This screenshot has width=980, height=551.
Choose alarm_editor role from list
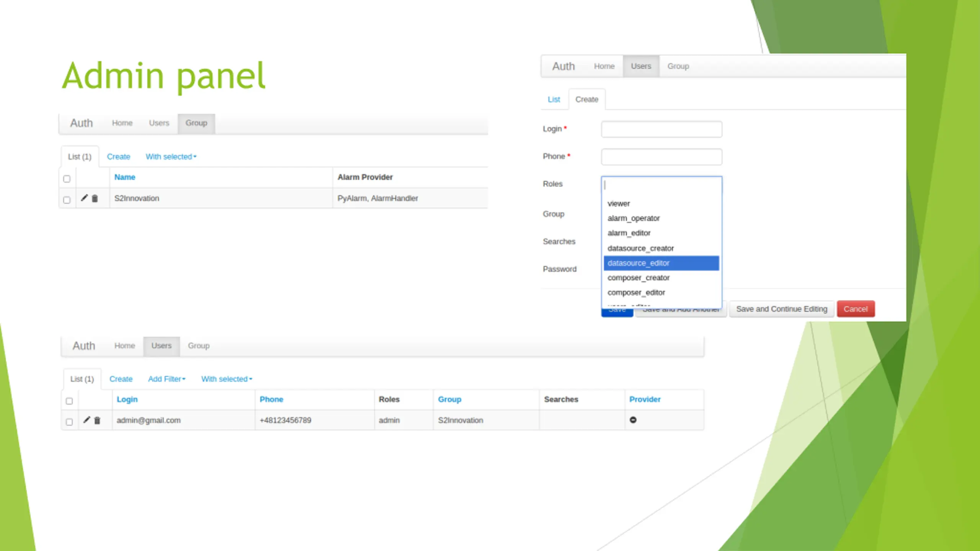[x=661, y=233]
